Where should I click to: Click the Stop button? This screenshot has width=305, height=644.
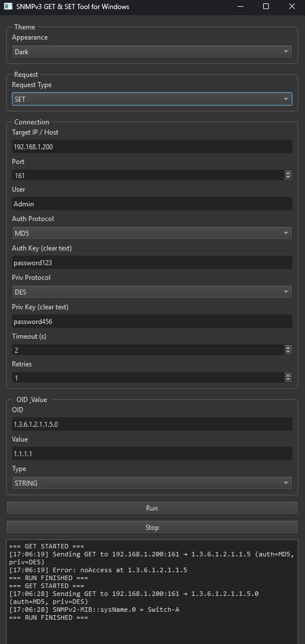click(152, 528)
